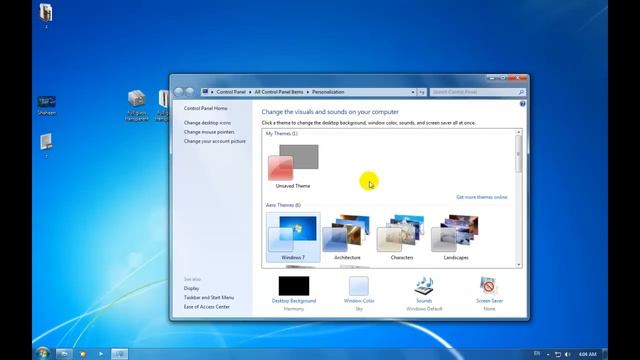The height and width of the screenshot is (360, 640).
Task: Go back with the Back arrow button
Action: pyautogui.click(x=178, y=92)
